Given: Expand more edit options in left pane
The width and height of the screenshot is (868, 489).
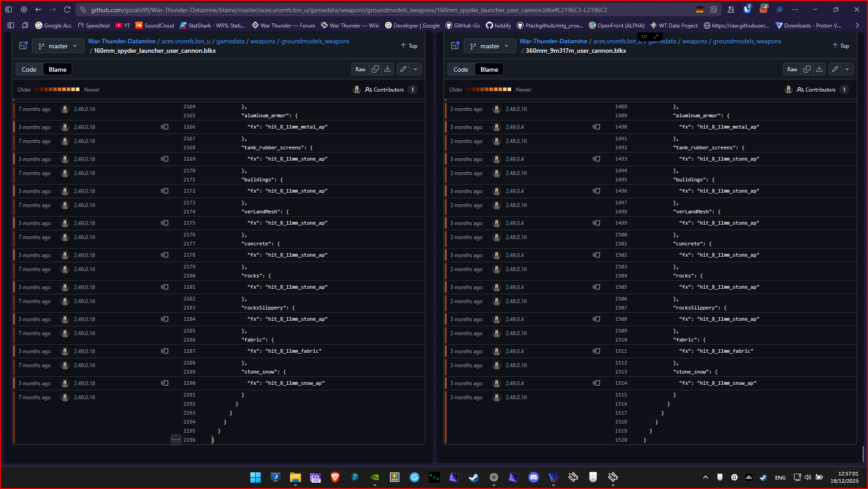Looking at the screenshot, I should tap(416, 69).
